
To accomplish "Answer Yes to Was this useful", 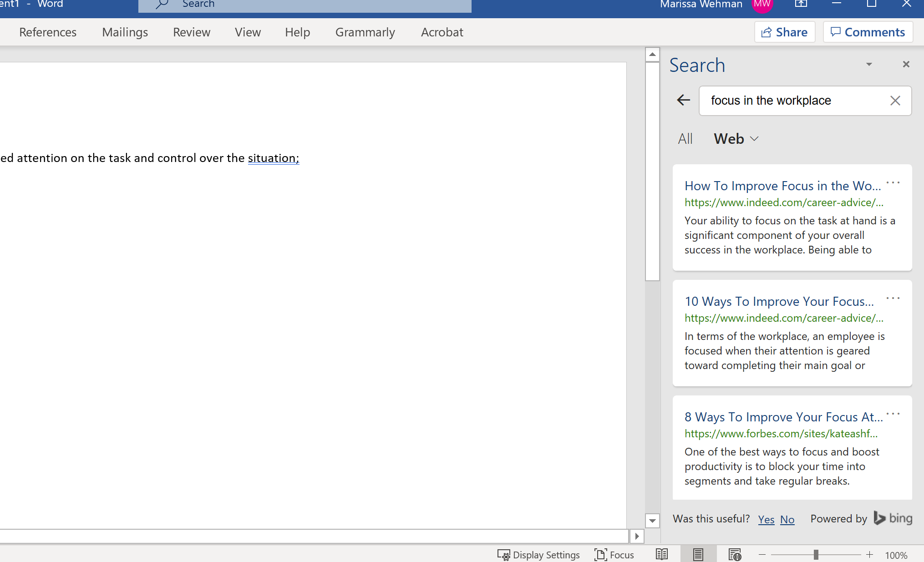I will coord(766,519).
